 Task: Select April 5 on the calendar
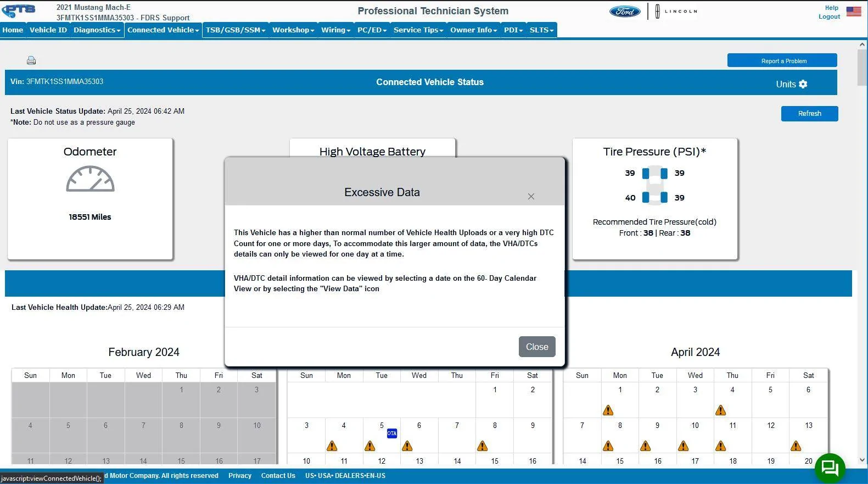(770, 400)
